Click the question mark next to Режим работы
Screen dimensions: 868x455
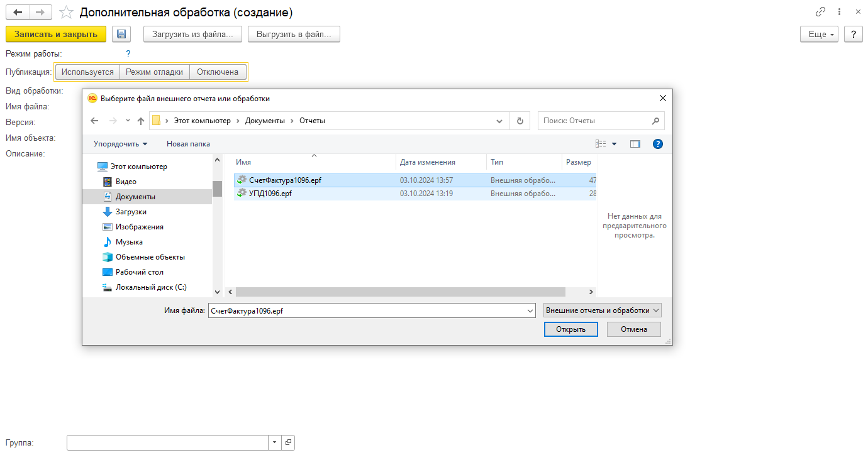pos(128,54)
